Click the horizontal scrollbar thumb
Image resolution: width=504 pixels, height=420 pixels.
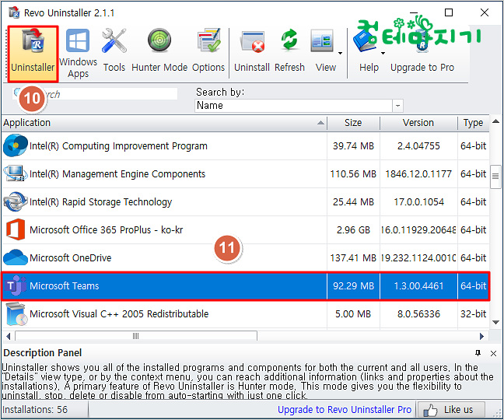pos(136,336)
